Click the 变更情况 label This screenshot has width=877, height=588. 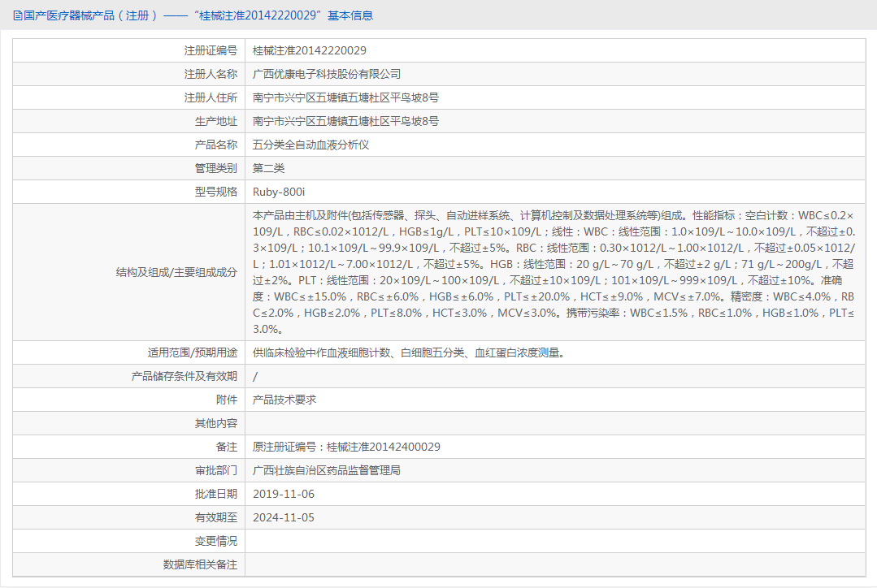[x=216, y=541]
